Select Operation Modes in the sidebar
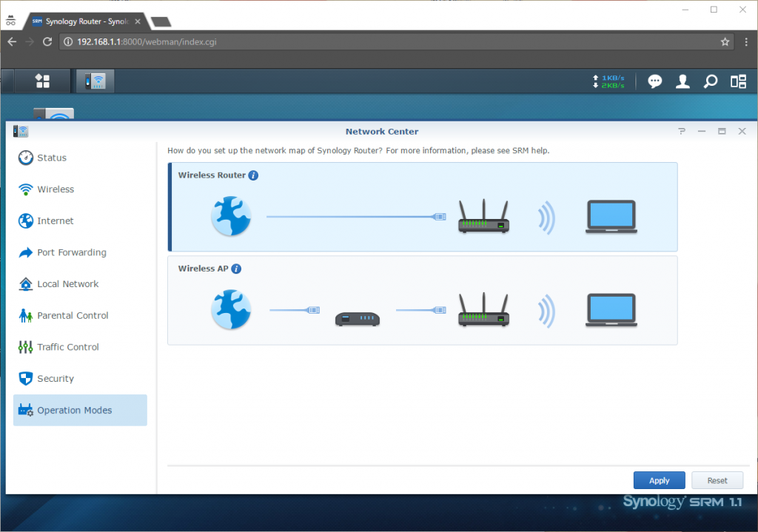758x532 pixels. pos(80,410)
